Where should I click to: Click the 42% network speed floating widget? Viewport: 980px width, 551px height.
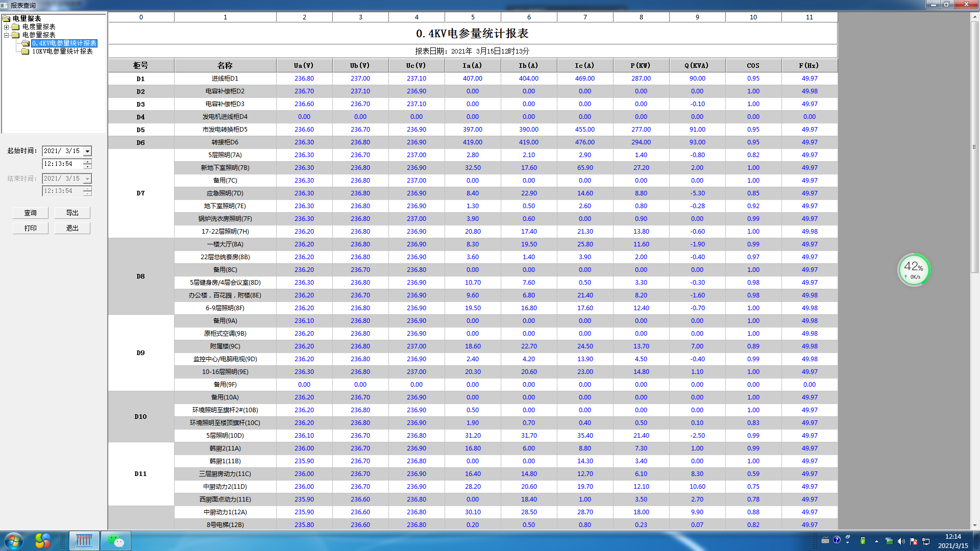(914, 269)
